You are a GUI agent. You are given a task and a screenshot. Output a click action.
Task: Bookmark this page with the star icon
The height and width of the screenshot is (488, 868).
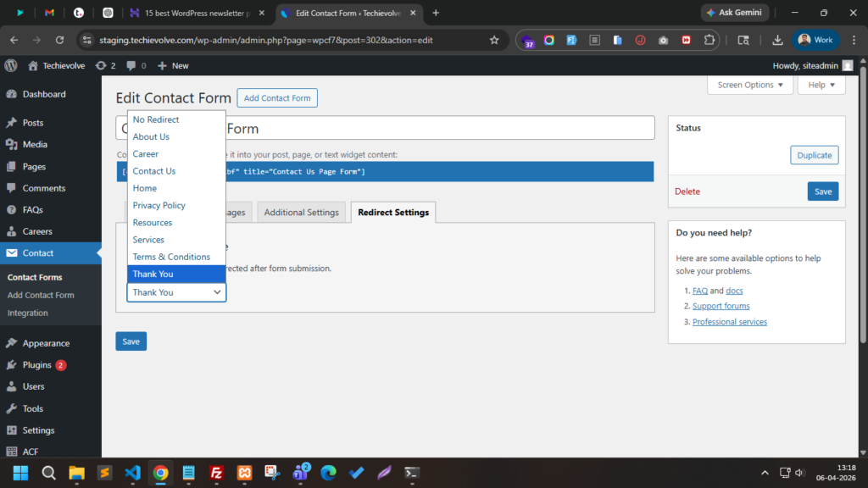pos(494,40)
